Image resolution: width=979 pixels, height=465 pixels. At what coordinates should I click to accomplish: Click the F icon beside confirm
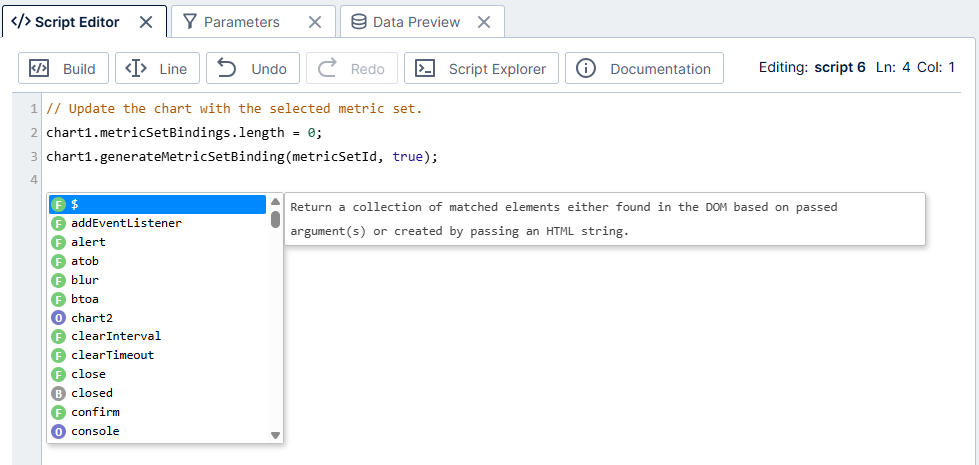pos(58,412)
